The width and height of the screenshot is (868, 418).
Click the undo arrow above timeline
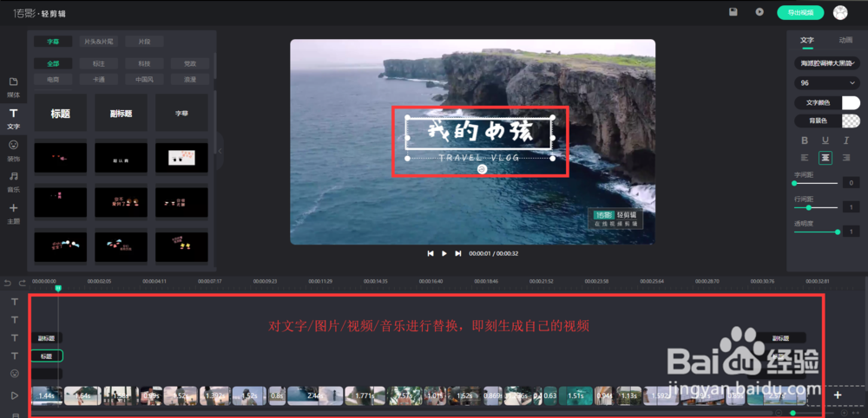pyautogui.click(x=7, y=283)
